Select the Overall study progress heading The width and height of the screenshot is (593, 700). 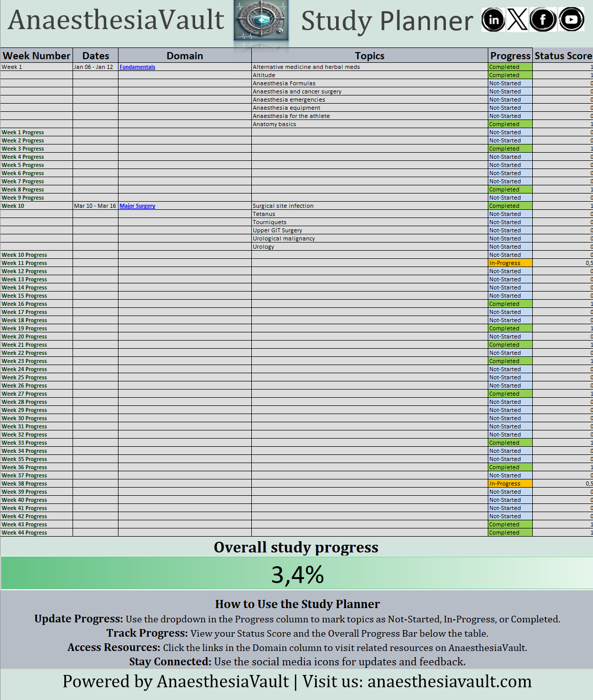(x=296, y=547)
